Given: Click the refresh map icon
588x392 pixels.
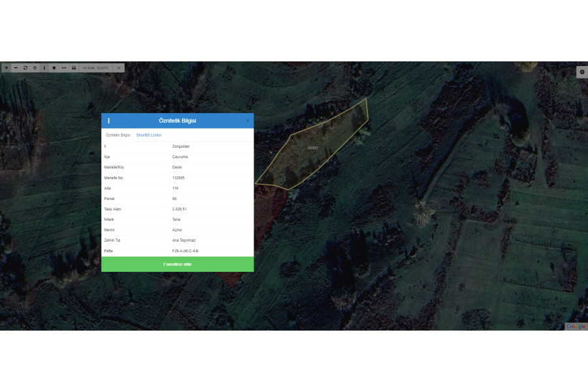Looking at the screenshot, I should [x=25, y=68].
